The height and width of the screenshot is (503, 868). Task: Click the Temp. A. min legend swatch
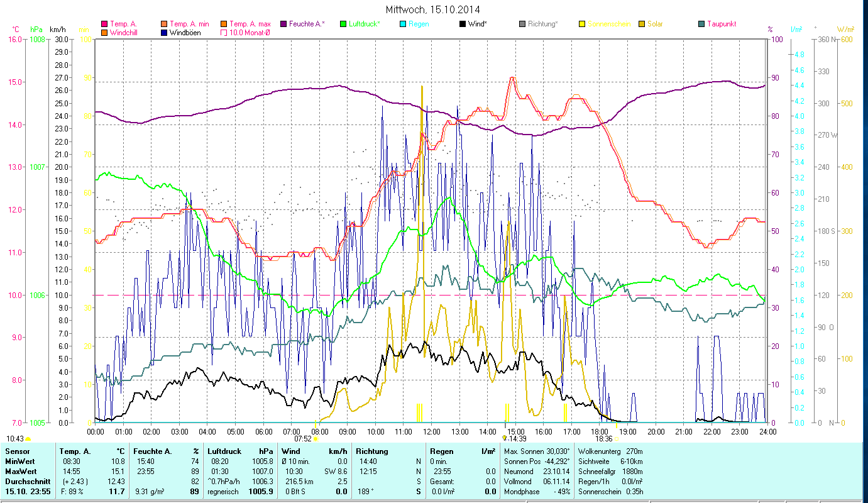pyautogui.click(x=165, y=24)
